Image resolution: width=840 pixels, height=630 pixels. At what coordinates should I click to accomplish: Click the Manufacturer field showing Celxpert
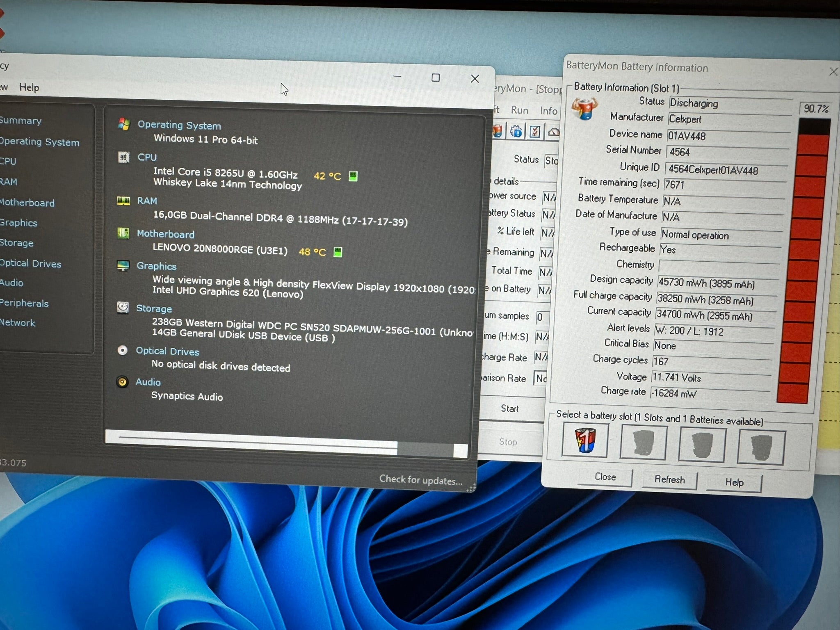(x=730, y=119)
